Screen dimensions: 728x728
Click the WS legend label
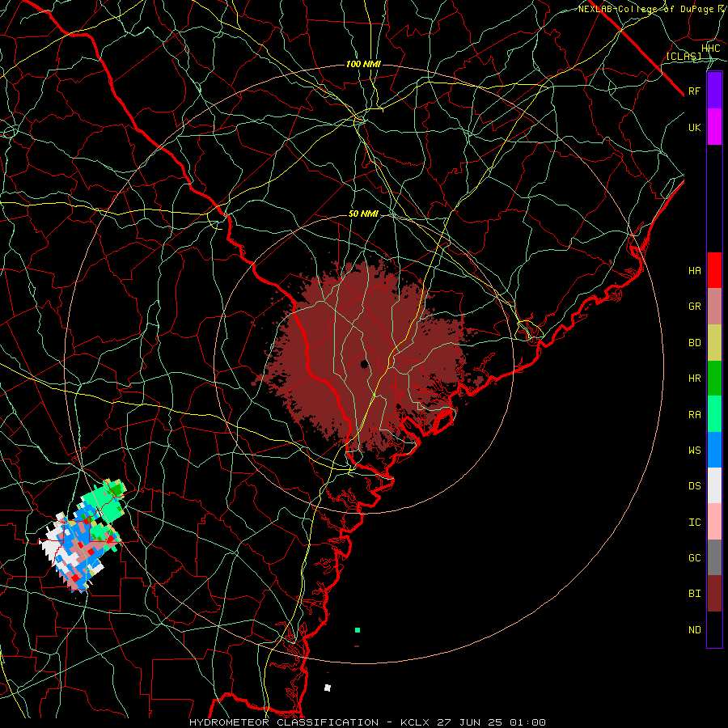click(695, 450)
